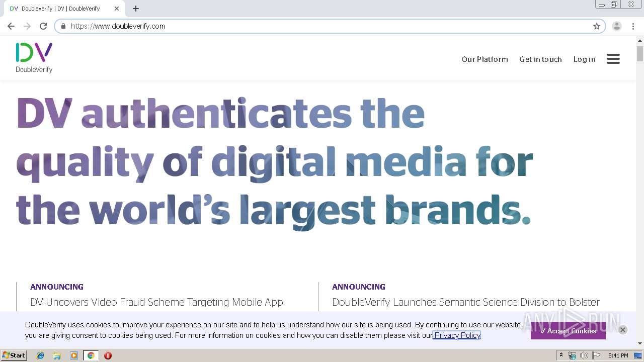This screenshot has height=362, width=644.
Task: Open the DoubleVerify Launches Semantic Science Division article
Action: (x=466, y=302)
